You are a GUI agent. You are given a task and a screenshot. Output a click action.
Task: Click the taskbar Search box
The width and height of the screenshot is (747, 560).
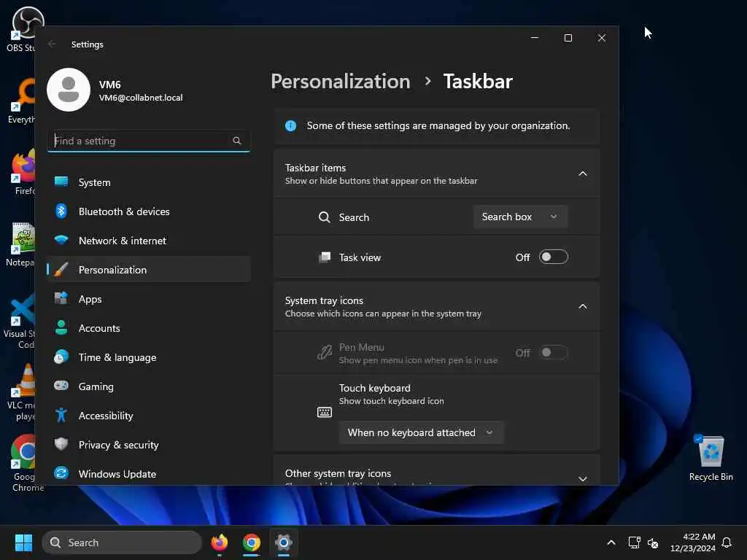(x=122, y=542)
